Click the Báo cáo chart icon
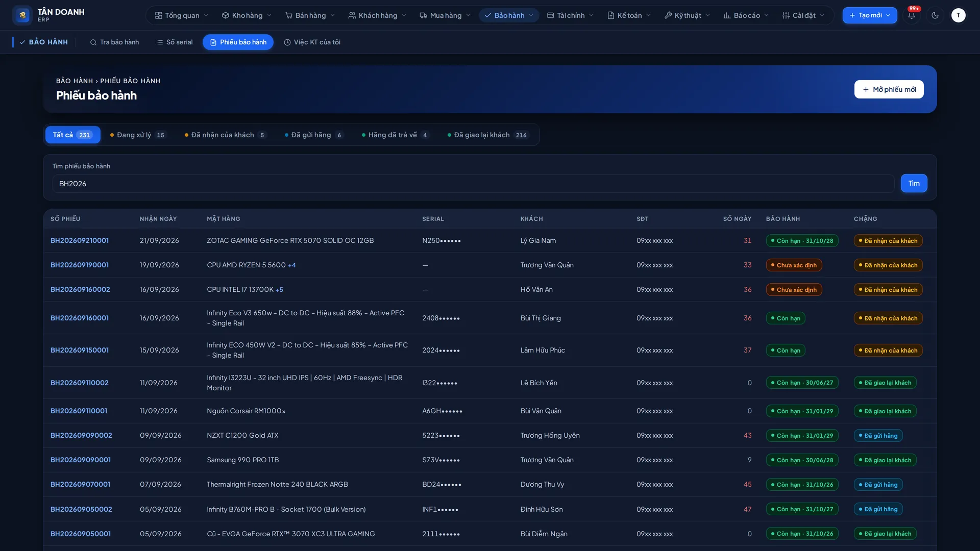Image resolution: width=980 pixels, height=551 pixels. coord(727,15)
